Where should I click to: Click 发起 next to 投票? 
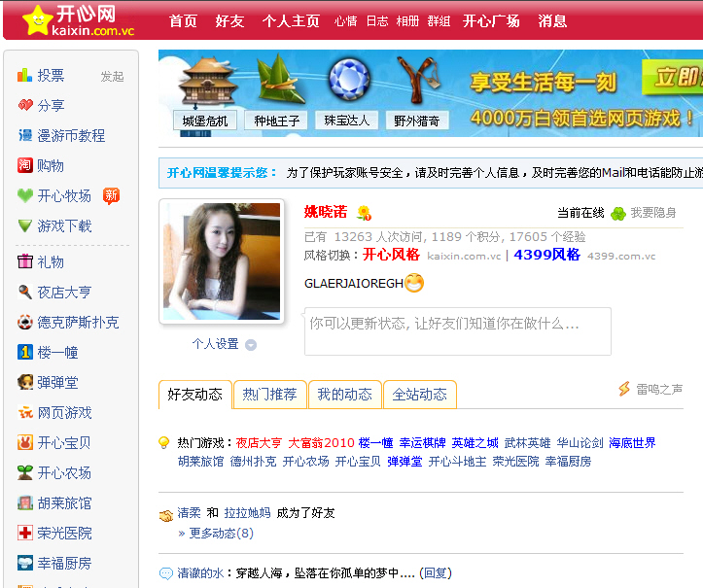click(x=112, y=76)
